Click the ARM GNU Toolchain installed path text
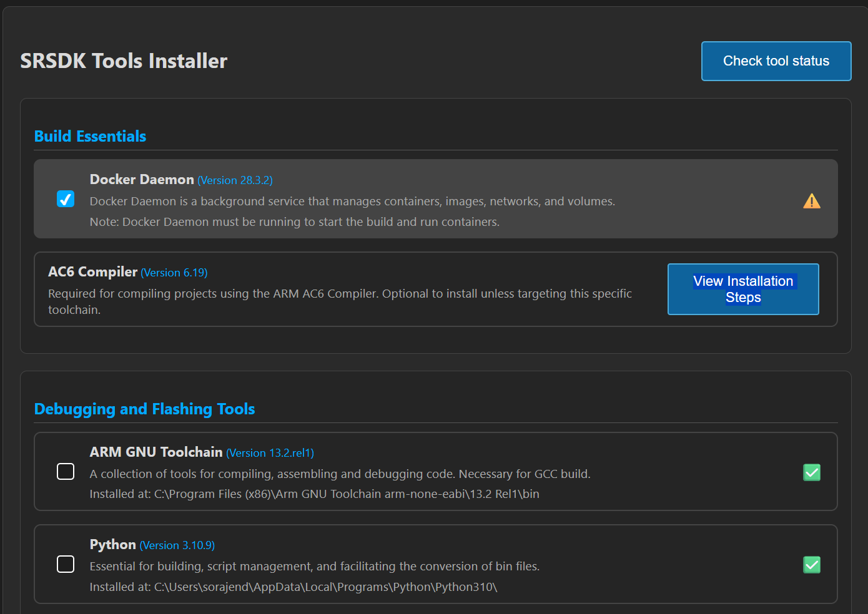The height and width of the screenshot is (614, 868). pos(314,494)
